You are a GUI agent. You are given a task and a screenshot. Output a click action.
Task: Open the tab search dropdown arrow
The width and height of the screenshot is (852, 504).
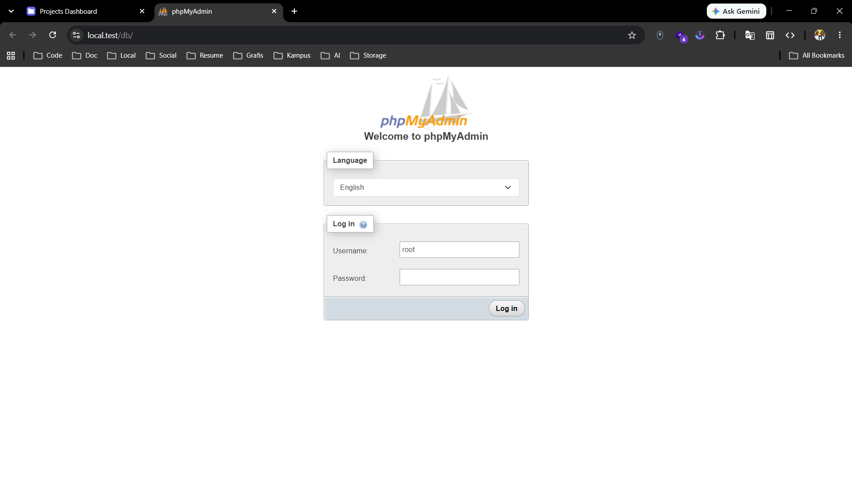click(11, 11)
